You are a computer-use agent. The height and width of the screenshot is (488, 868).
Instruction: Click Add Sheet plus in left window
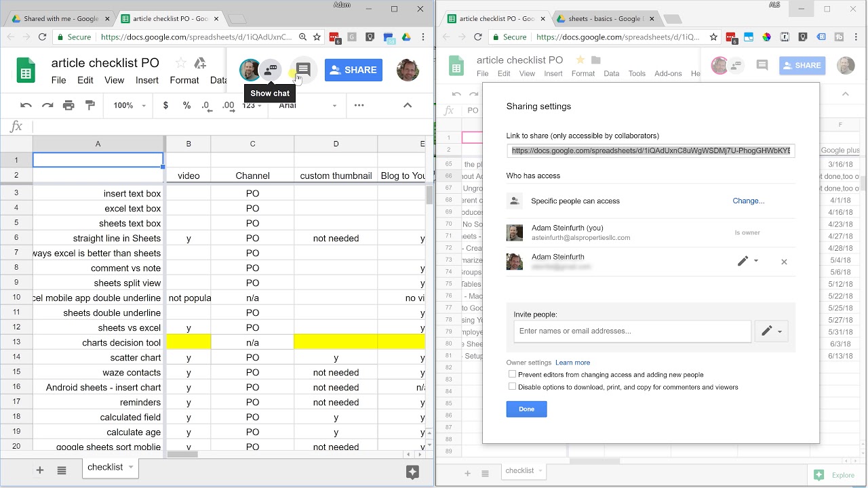point(39,470)
